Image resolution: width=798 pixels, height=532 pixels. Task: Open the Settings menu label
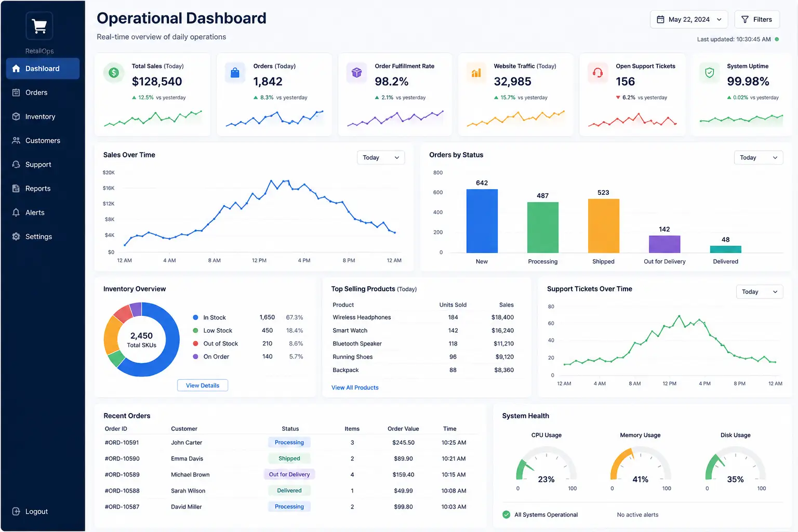click(38, 236)
